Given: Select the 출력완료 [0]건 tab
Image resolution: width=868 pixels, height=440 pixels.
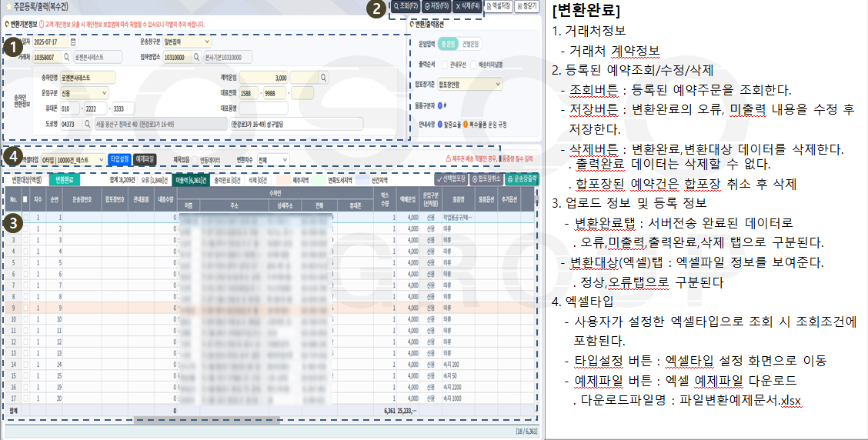Looking at the screenshot, I should [227, 181].
